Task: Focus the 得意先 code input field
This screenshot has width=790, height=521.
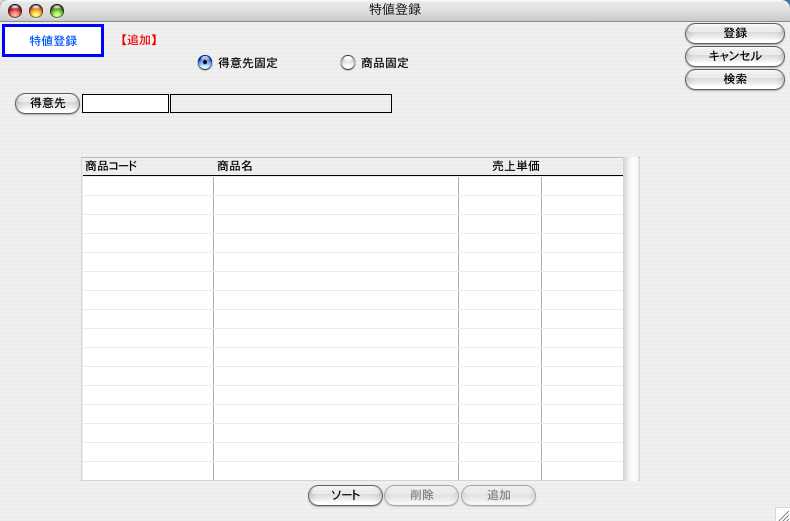Action: click(x=125, y=103)
